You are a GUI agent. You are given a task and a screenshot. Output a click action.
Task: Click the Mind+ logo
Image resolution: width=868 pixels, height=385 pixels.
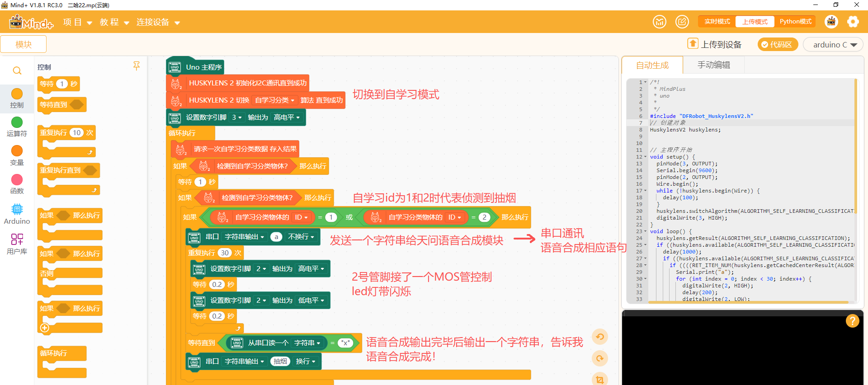(31, 22)
